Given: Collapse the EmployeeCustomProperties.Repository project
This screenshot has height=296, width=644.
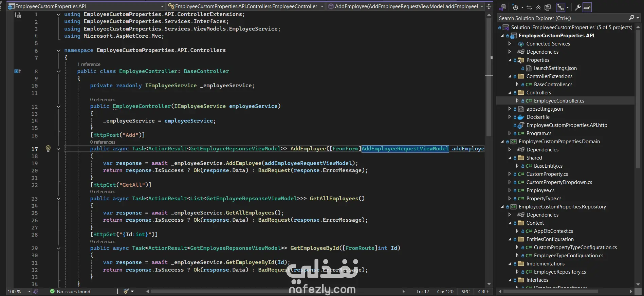Looking at the screenshot, I should [502, 207].
